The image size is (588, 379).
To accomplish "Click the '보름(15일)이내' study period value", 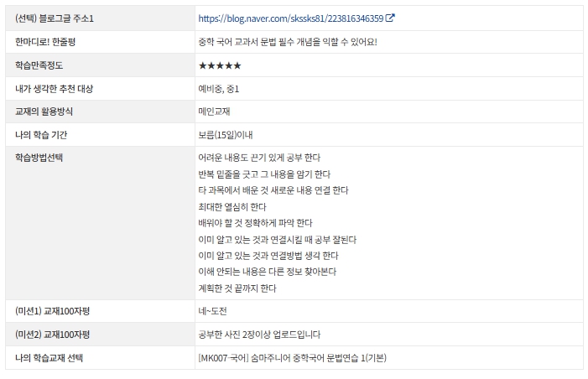I will click(x=226, y=135).
